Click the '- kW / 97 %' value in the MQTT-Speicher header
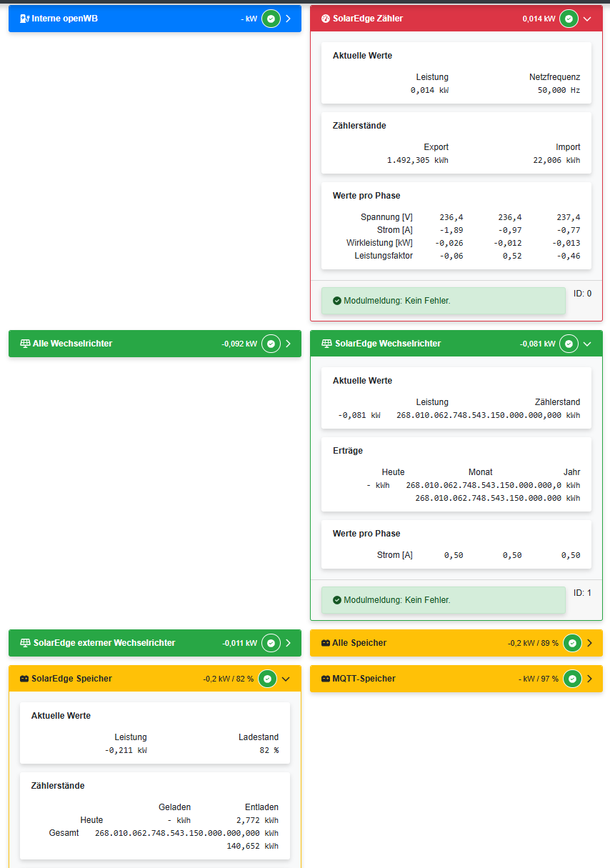Image resolution: width=610 pixels, height=868 pixels. [539, 679]
